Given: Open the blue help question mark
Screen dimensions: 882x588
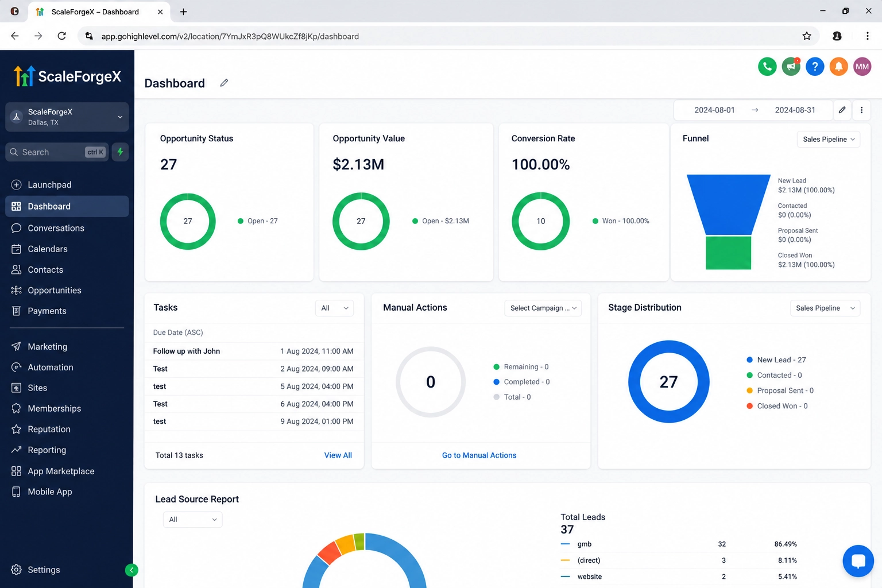Looking at the screenshot, I should [x=815, y=67].
